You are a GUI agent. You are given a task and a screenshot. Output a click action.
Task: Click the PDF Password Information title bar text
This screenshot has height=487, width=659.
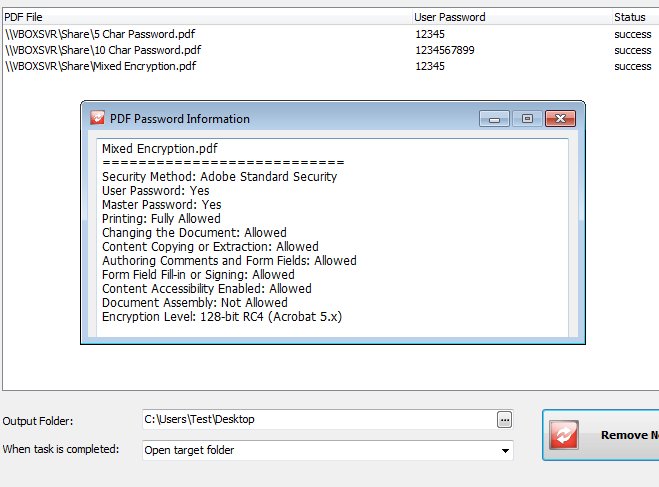click(179, 119)
